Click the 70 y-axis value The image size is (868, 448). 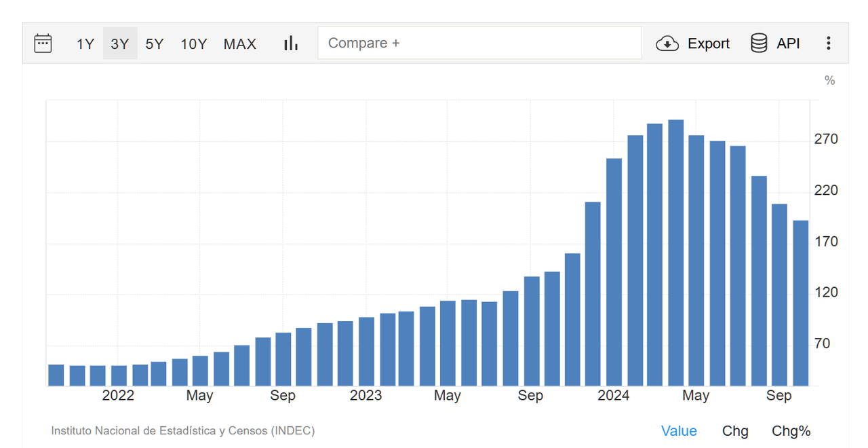pyautogui.click(x=822, y=343)
